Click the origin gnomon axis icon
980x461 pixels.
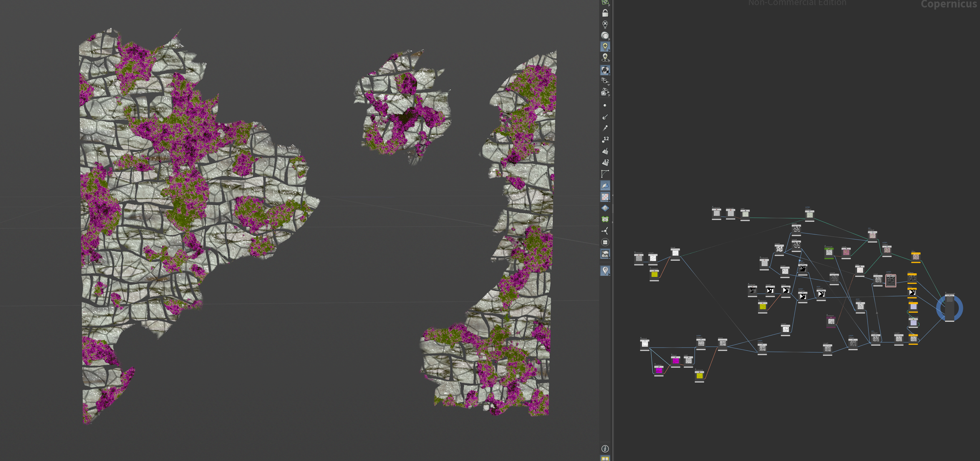point(605,231)
